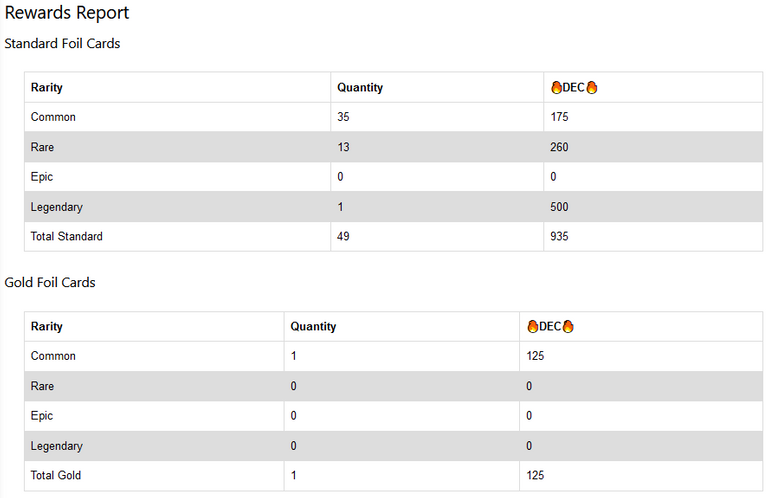Click the Quantity header in Gold table
The width and height of the screenshot is (768, 498).
click(313, 327)
